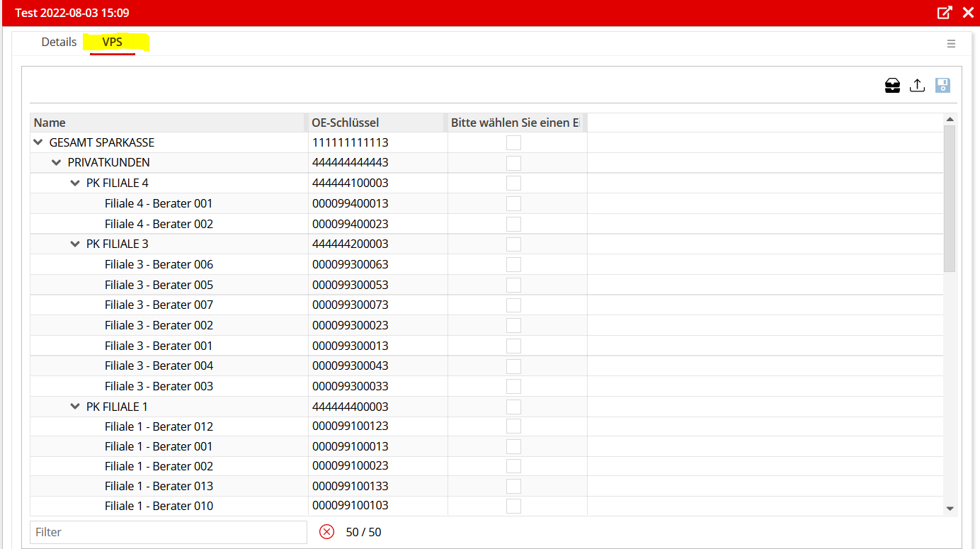The height and width of the screenshot is (549, 980).
Task: Tick checkbox for Filiale 3 - Berater 007
Action: tap(513, 305)
